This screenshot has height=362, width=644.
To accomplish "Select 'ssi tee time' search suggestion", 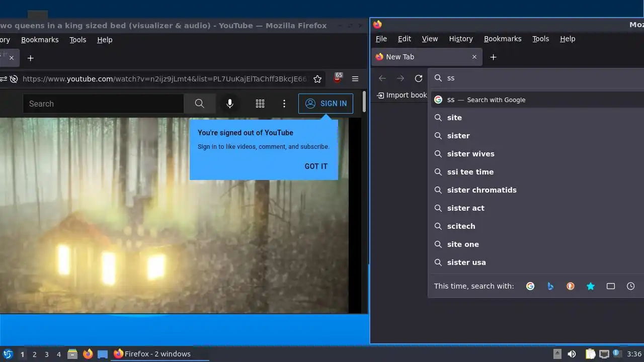I will pyautogui.click(x=537, y=172).
